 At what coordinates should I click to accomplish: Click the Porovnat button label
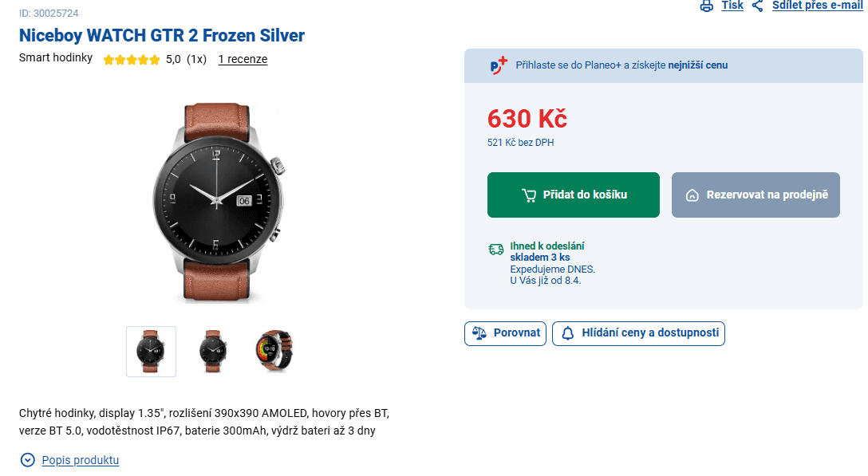[516, 333]
